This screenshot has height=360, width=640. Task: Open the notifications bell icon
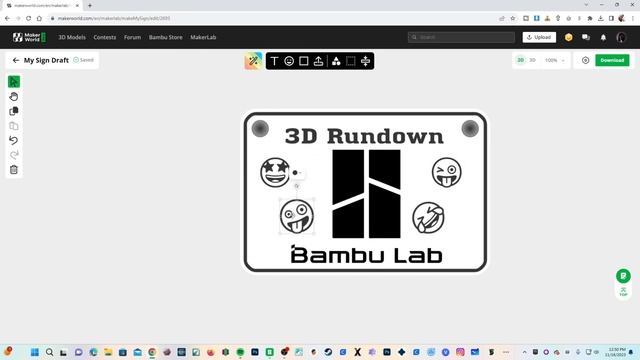point(603,38)
